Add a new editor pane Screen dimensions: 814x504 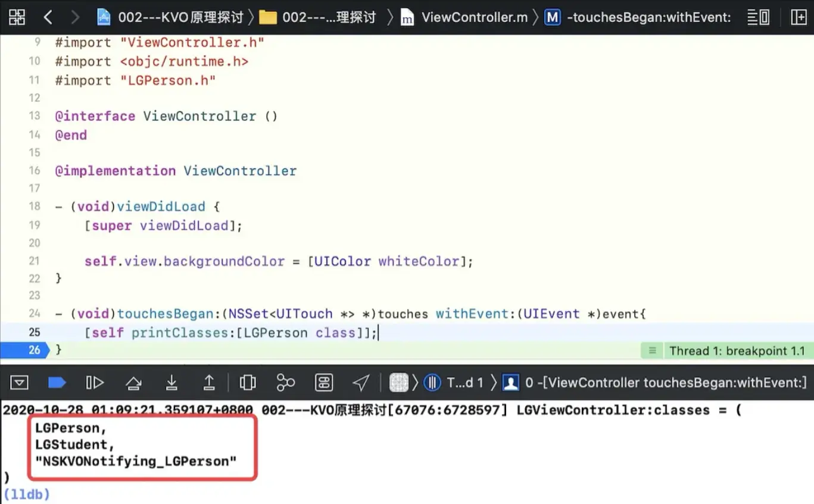point(798,17)
